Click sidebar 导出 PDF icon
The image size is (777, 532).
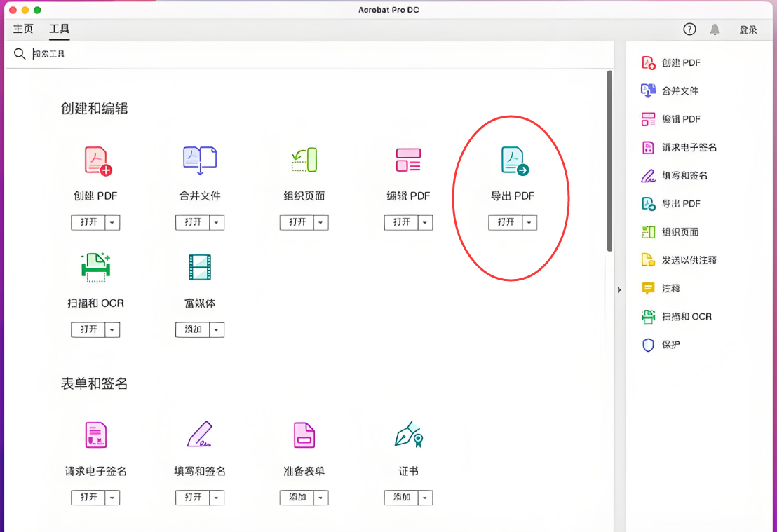click(x=648, y=203)
